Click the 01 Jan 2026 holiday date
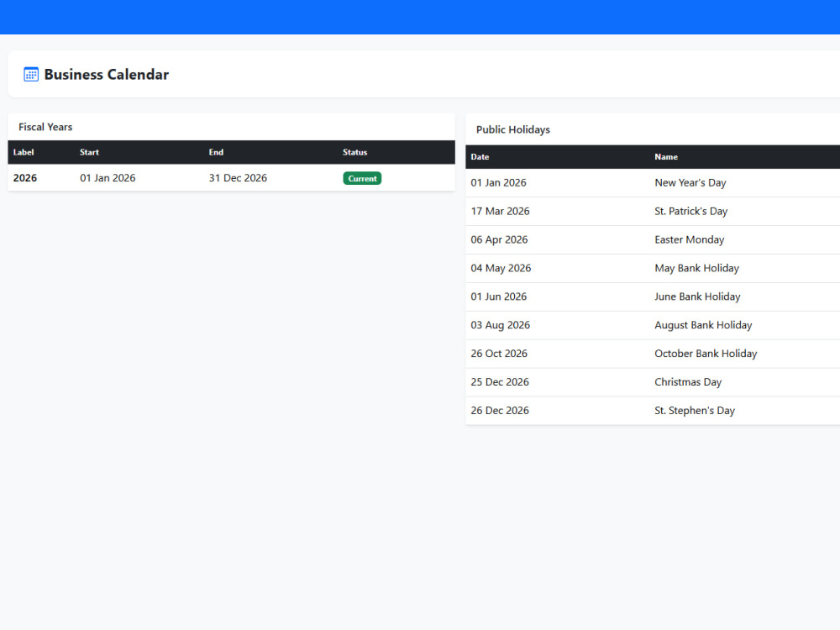 [498, 182]
